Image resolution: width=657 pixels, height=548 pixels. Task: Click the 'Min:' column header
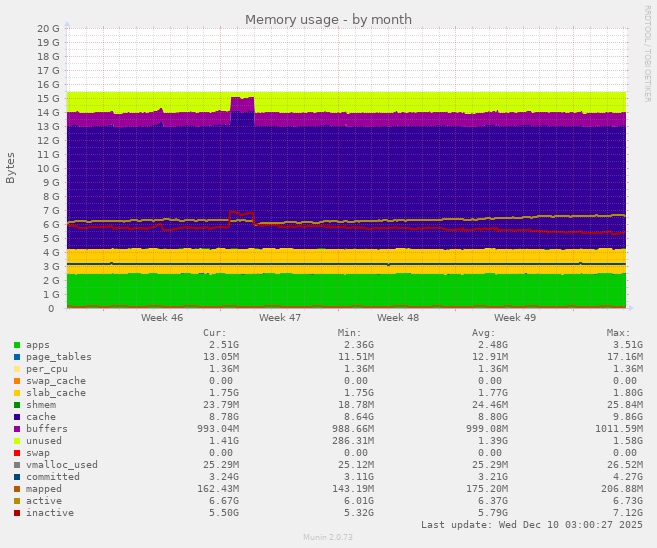tap(349, 333)
